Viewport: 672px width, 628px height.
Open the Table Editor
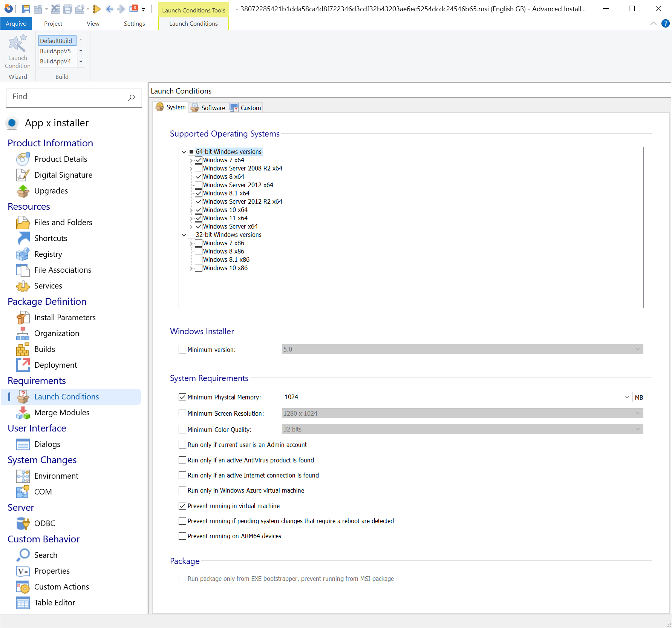click(54, 603)
